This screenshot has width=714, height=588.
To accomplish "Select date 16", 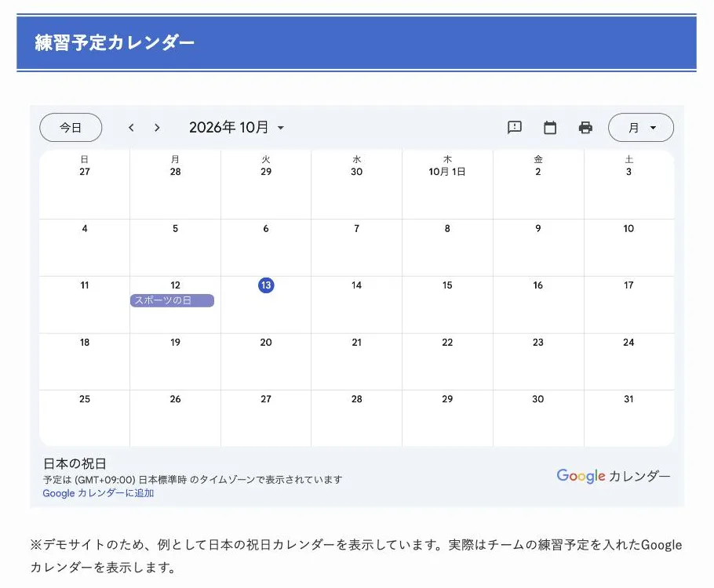I will [537, 285].
